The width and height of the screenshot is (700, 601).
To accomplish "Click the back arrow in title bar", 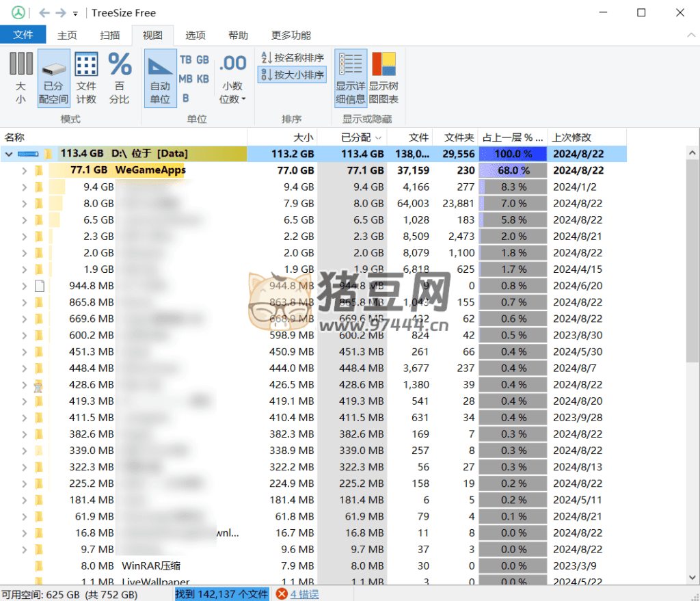I will [44, 12].
